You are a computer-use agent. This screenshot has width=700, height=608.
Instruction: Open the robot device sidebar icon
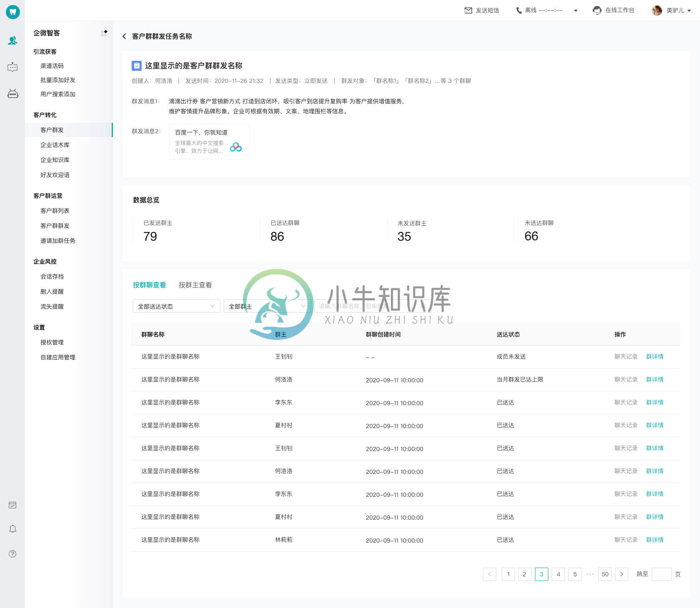[x=13, y=93]
